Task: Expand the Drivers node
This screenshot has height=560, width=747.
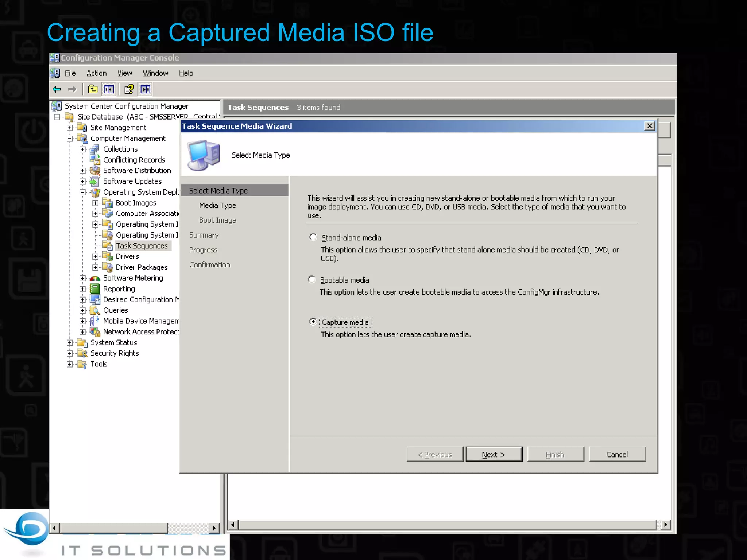Action: click(95, 257)
